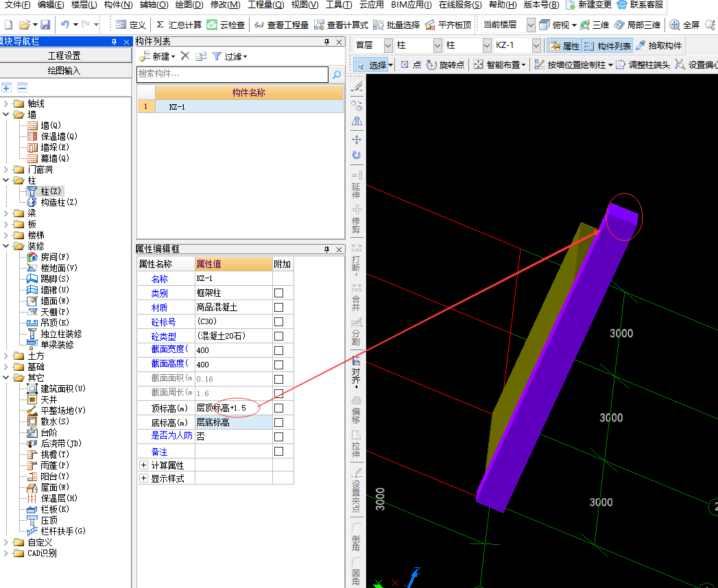Screen dimensions: 718x588
Task: Click the mirror tool icon
Action: pyautogui.click(x=356, y=121)
